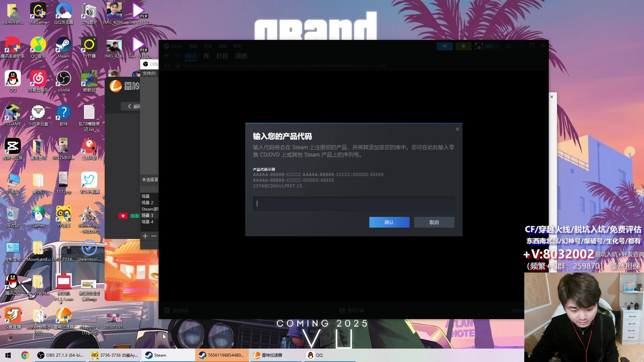Confirm the product code with 确认

pyautogui.click(x=389, y=222)
